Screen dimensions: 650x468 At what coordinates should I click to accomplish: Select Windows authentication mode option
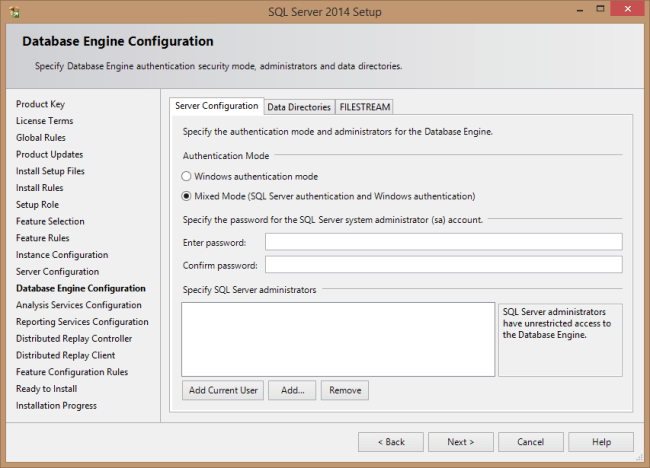(187, 176)
